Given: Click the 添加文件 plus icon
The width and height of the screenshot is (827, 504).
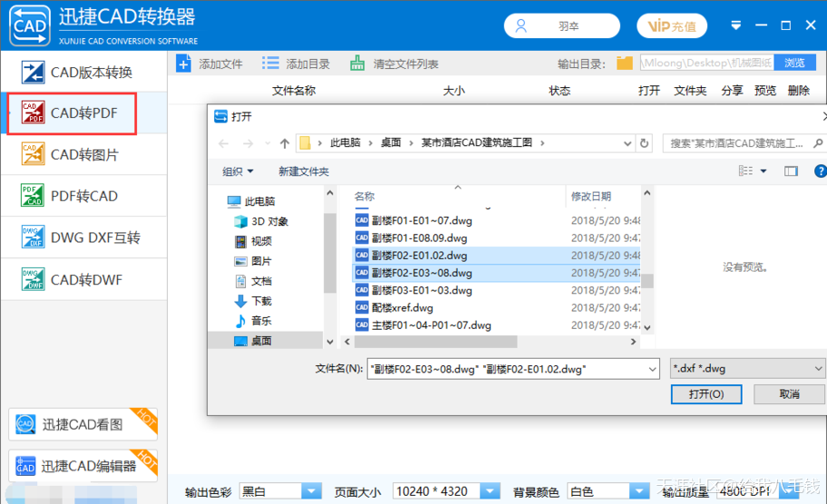Looking at the screenshot, I should click(x=183, y=63).
